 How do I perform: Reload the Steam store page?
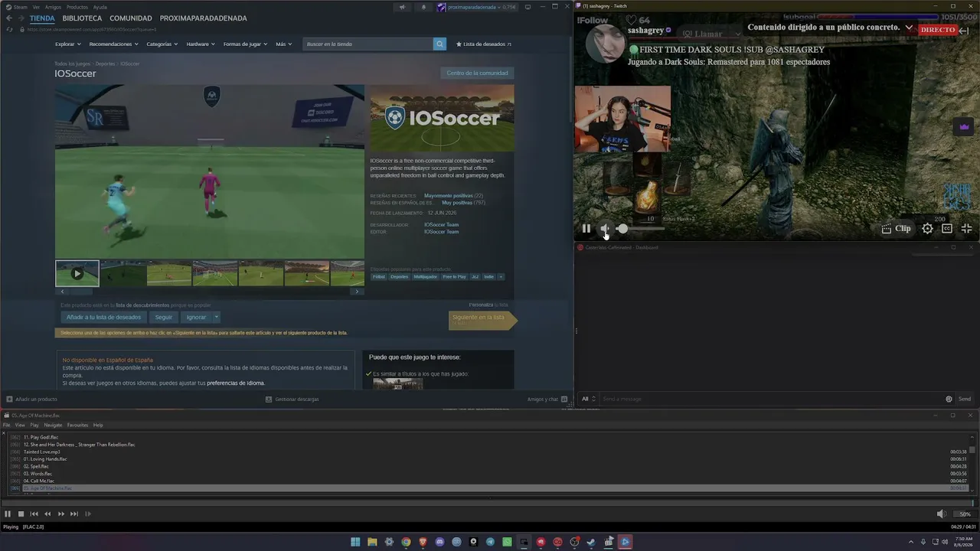click(9, 29)
